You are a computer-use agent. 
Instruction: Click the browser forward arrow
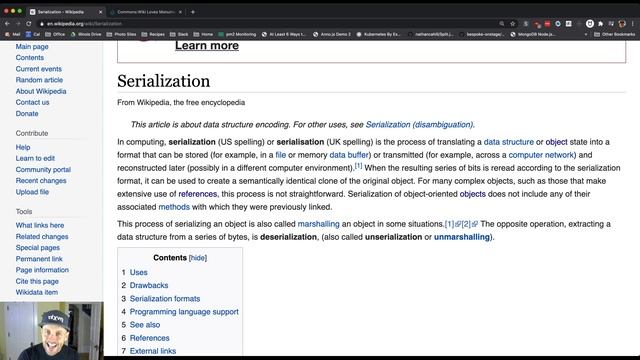click(18, 24)
